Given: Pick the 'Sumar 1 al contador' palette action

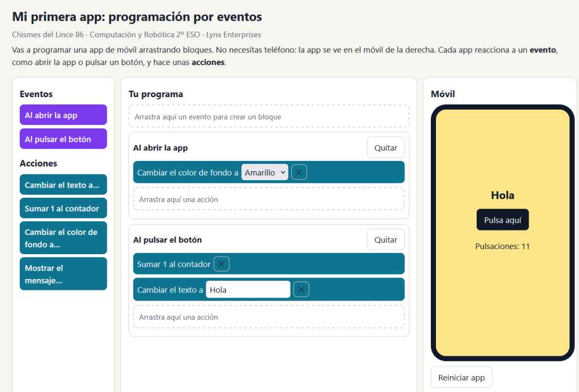Looking at the screenshot, I should pyautogui.click(x=63, y=208).
